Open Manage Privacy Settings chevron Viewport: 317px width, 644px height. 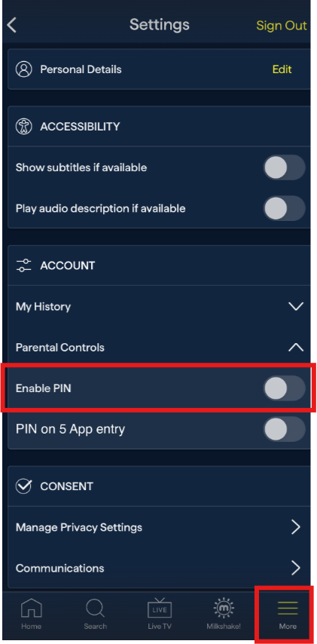tap(296, 527)
